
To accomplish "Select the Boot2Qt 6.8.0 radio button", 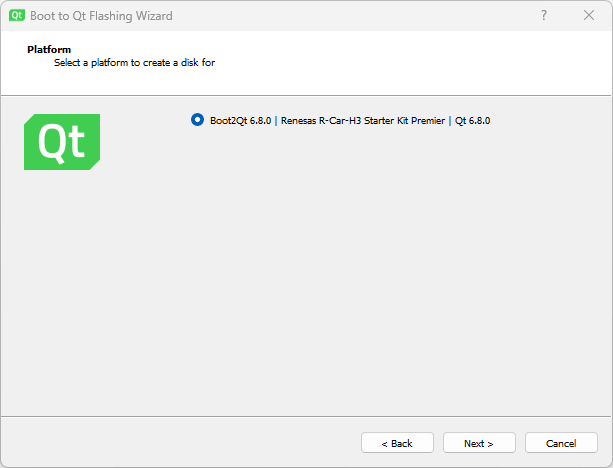I will (197, 120).
